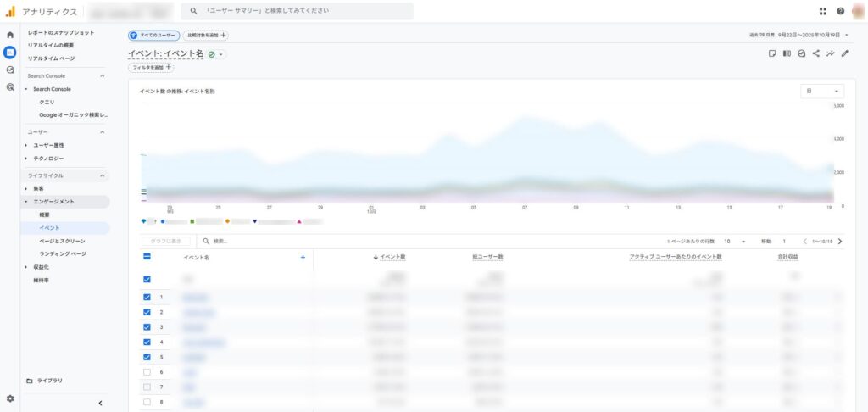Open the Advertising icon in left rail
The height and width of the screenshot is (412, 868).
[x=10, y=86]
